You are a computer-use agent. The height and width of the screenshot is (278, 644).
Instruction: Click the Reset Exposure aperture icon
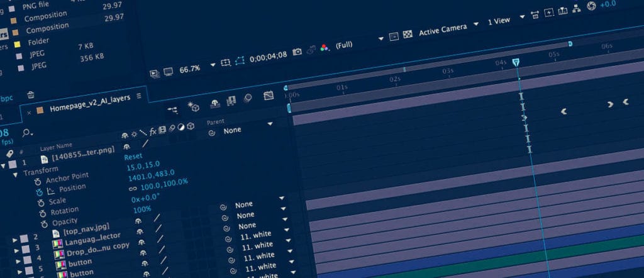coord(591,6)
